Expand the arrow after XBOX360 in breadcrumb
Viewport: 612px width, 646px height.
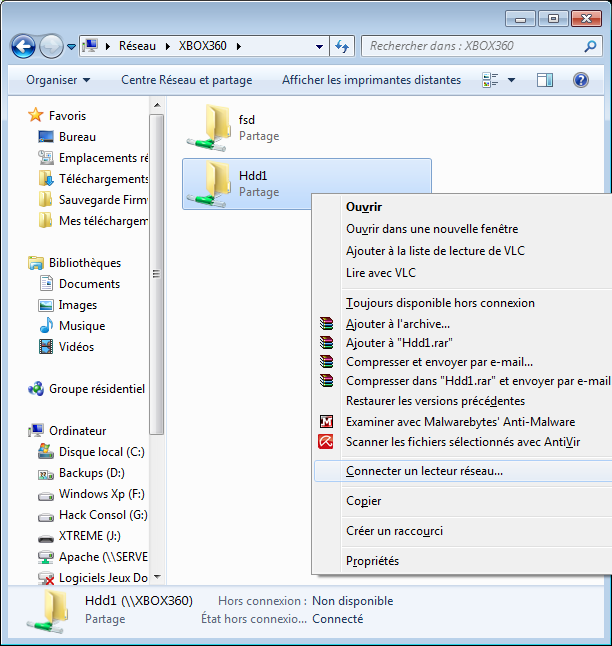click(x=239, y=46)
